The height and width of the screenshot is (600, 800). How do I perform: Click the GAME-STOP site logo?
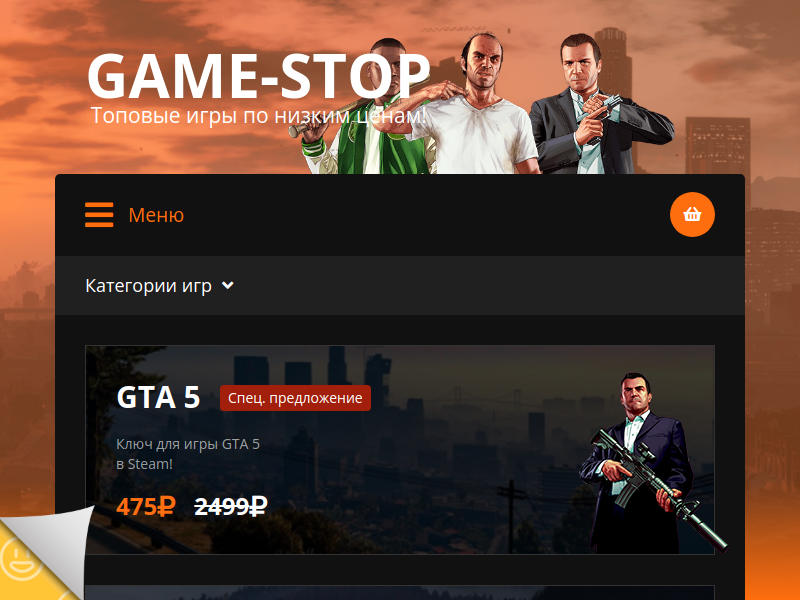click(259, 77)
